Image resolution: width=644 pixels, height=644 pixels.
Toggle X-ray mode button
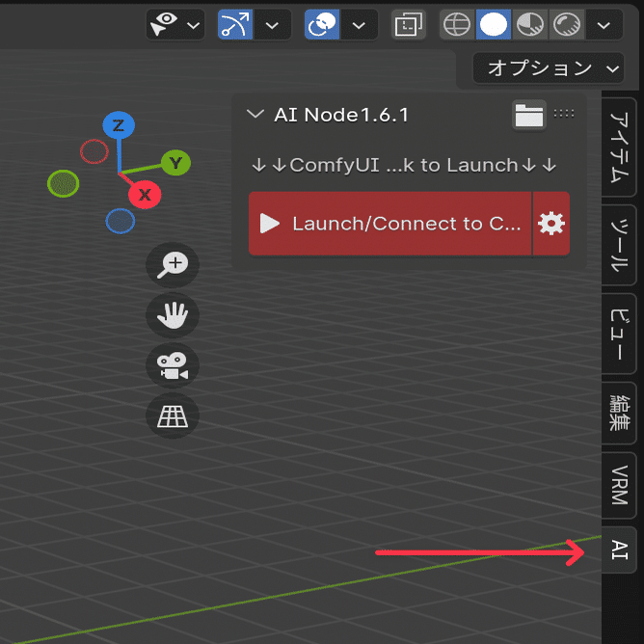coord(408,25)
